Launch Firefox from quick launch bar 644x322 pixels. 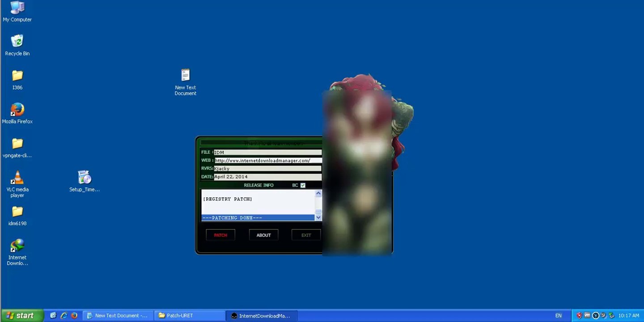tap(74, 315)
